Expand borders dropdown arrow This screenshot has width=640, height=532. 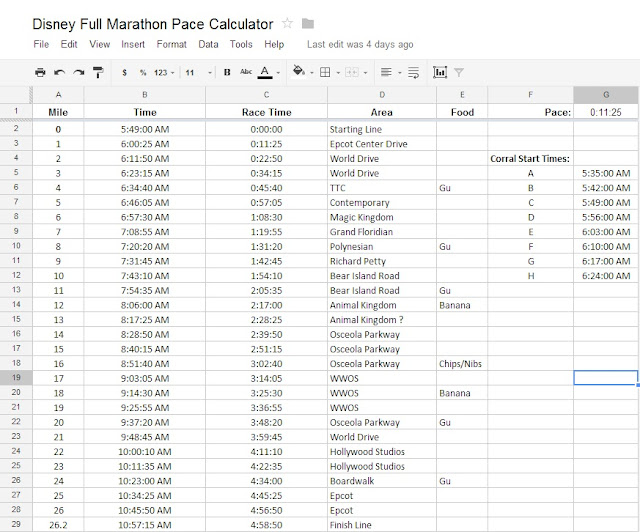[x=338, y=73]
